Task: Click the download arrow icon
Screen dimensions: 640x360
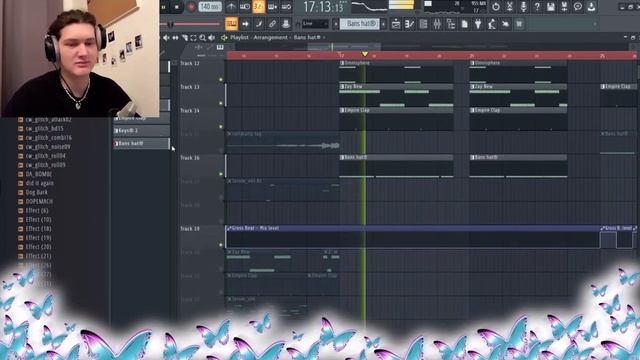Action: (591, 7)
